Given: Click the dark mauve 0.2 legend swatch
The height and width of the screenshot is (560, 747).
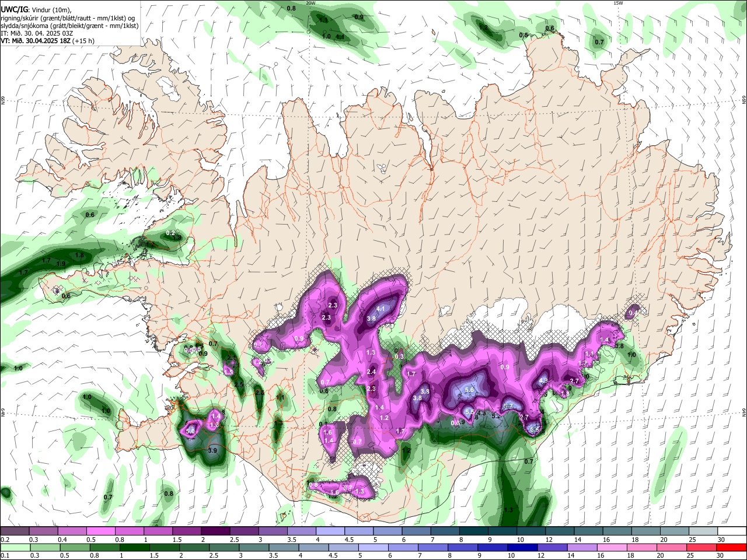Looking at the screenshot, I should tap(15, 531).
